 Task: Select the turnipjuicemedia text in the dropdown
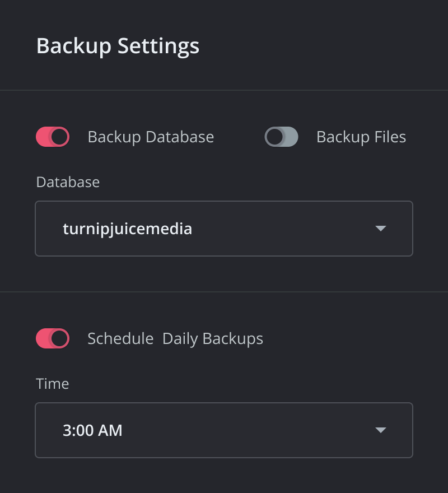tap(128, 229)
